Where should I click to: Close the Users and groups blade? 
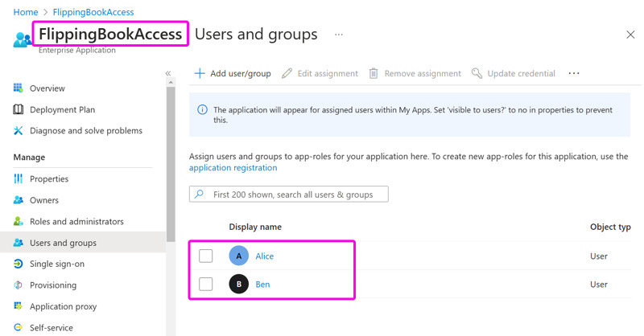pyautogui.click(x=630, y=35)
